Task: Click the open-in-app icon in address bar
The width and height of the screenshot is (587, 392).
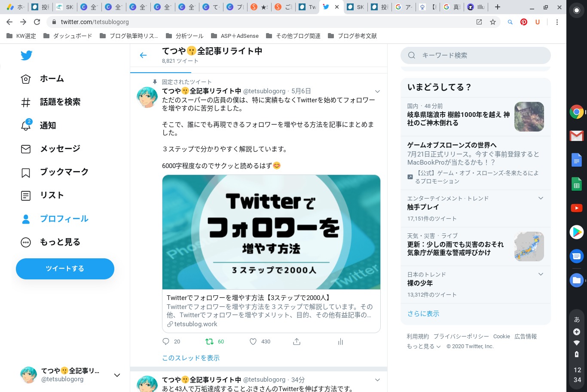Action: 479,22
